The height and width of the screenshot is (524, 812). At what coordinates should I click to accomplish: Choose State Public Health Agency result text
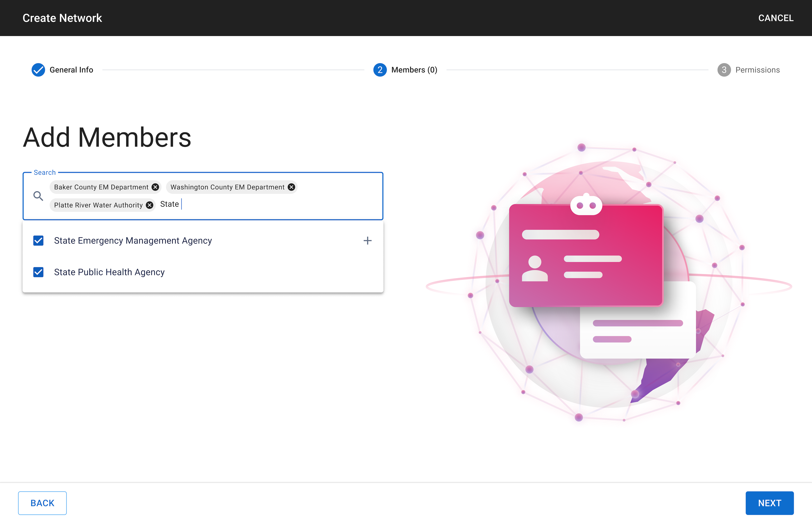coord(109,272)
